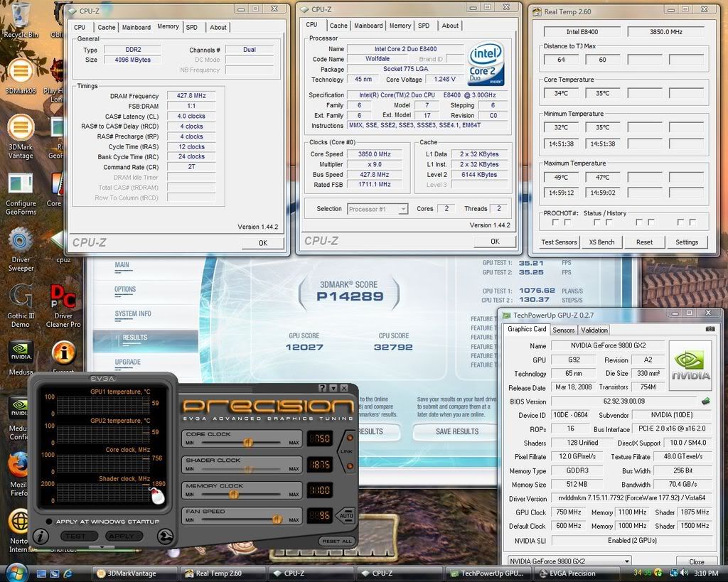
Task: Open EVGA Precision wrench settings icon
Action: pos(165,537)
